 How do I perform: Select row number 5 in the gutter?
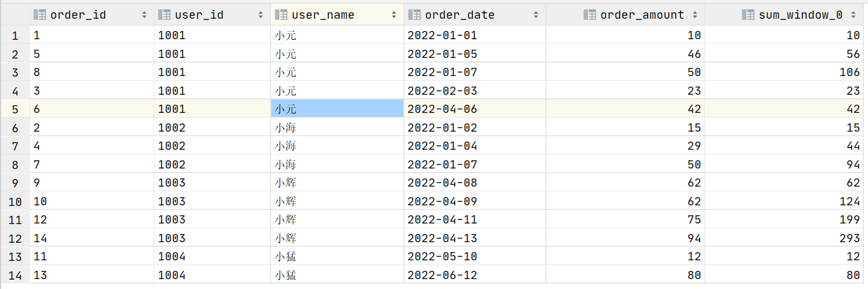[15, 109]
